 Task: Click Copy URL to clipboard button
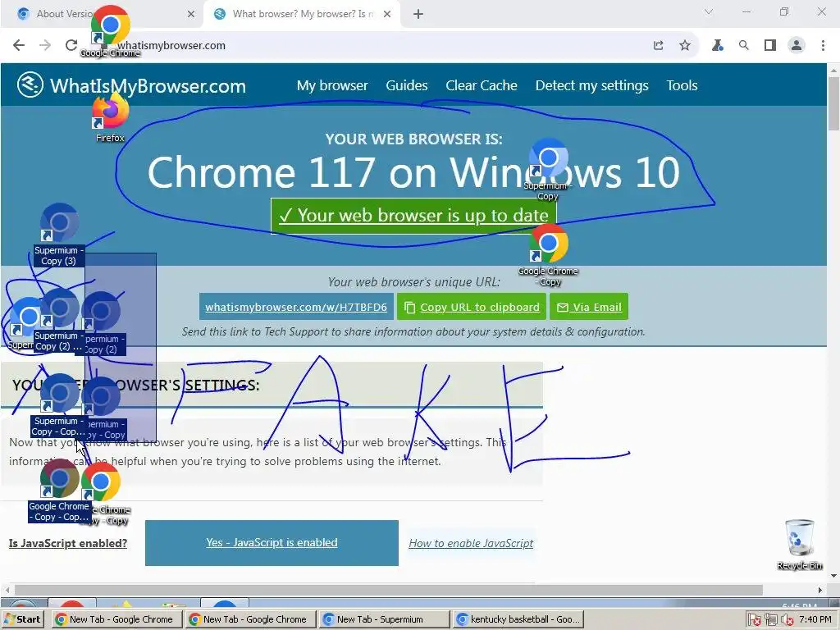pos(472,307)
